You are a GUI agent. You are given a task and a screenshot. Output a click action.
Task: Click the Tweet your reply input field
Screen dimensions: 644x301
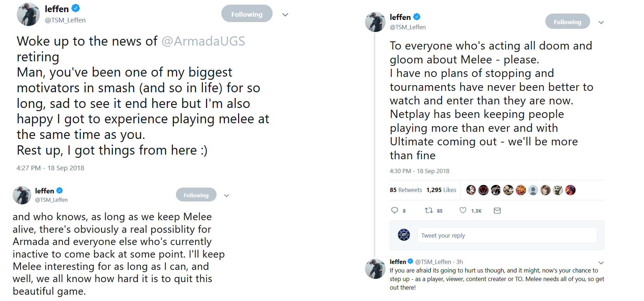(x=506, y=235)
